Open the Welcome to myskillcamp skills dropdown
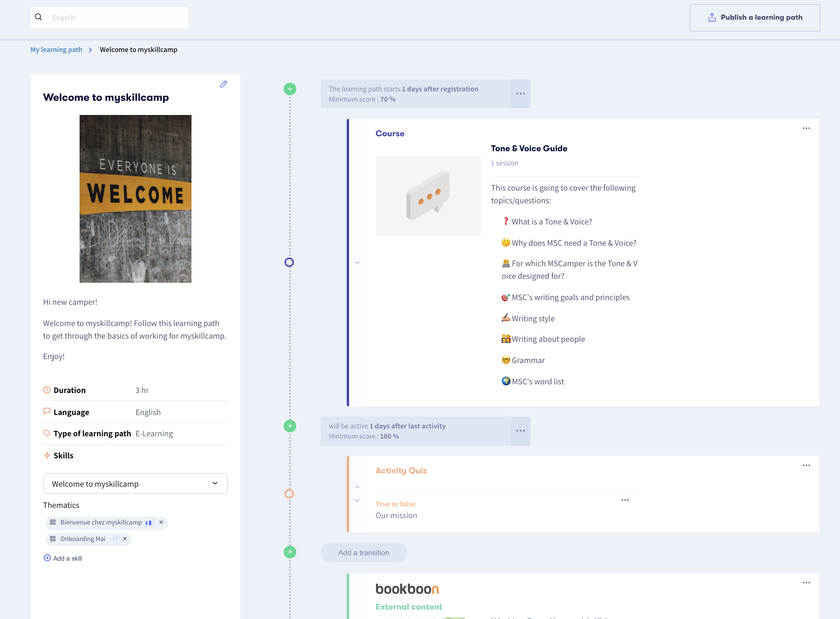 coord(214,483)
